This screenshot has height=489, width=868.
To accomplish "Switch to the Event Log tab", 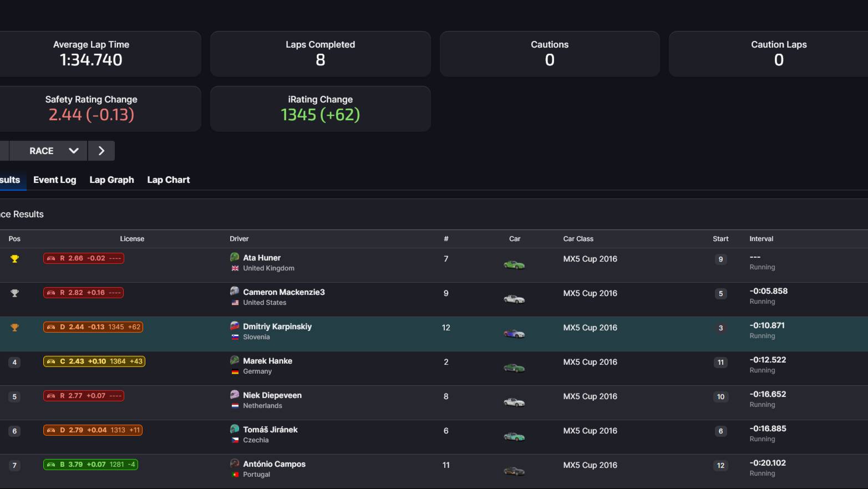I will 54,180.
